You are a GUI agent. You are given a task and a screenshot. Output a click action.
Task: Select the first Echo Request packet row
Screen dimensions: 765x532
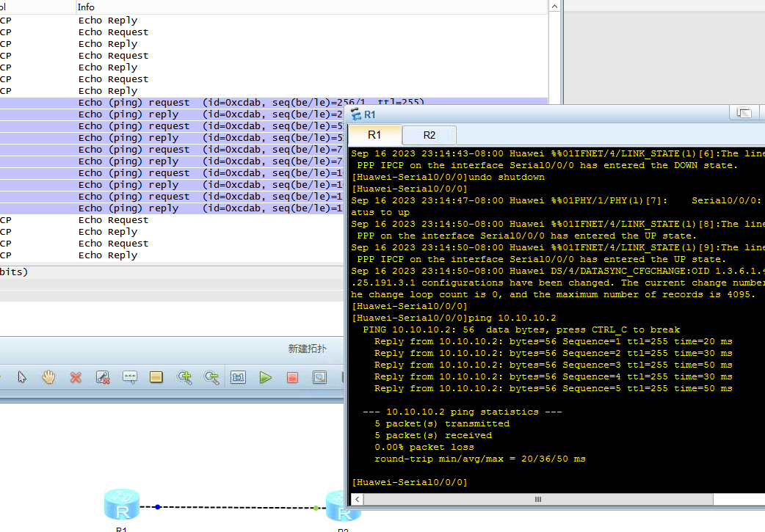pyautogui.click(x=274, y=32)
